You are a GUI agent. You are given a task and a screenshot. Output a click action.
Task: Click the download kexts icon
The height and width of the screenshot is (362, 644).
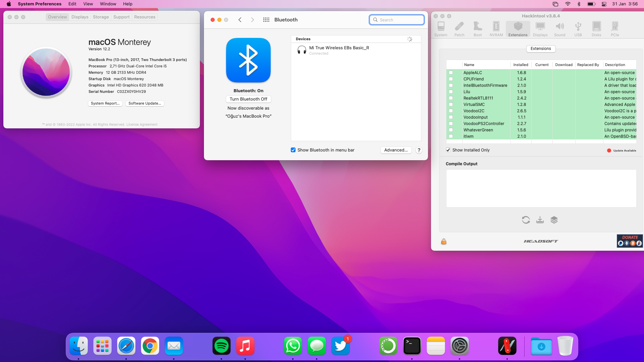540,220
